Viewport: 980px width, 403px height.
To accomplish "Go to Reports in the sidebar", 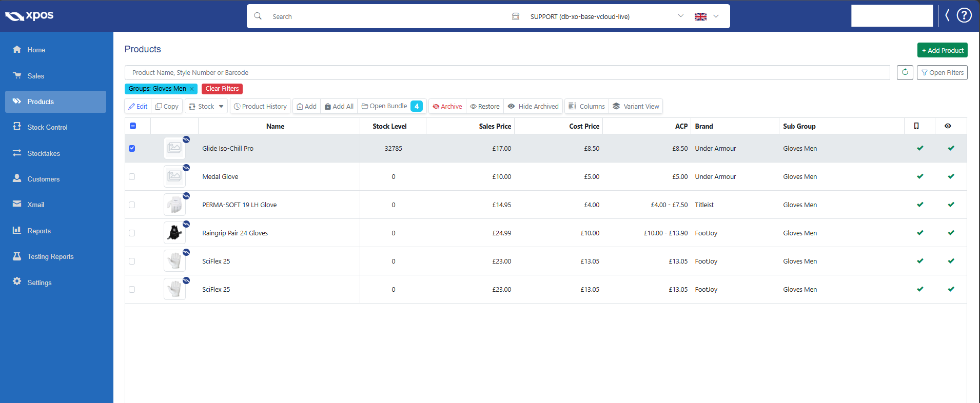I will 39,231.
